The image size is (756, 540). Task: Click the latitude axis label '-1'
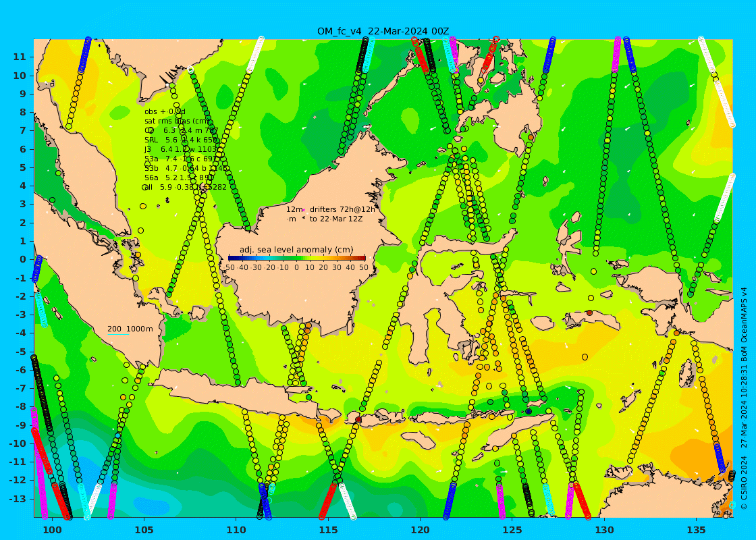point(21,277)
